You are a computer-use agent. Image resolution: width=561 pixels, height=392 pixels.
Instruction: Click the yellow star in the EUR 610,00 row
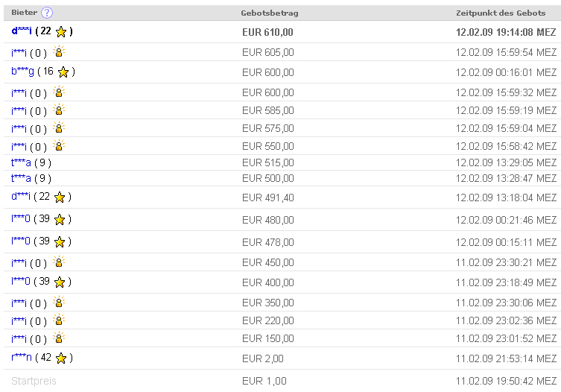tap(61, 31)
